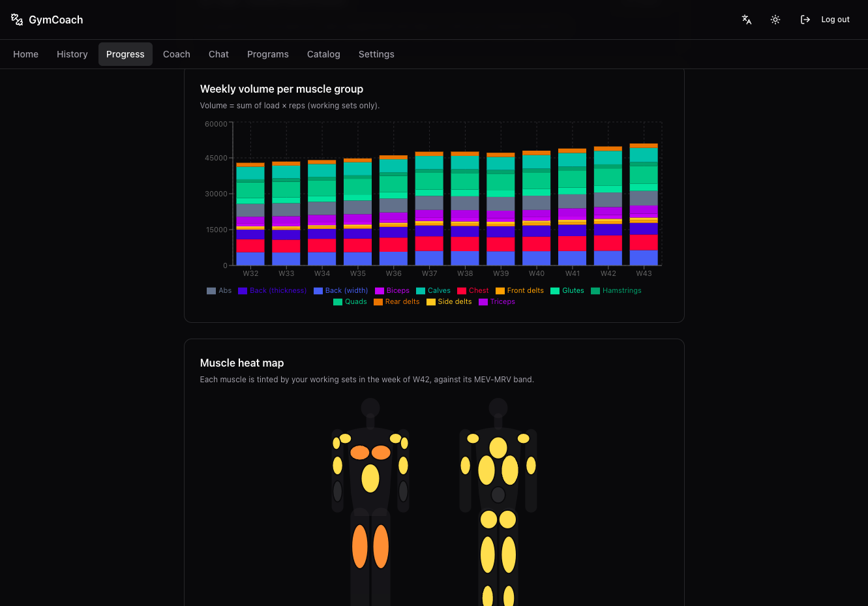Click the W42 axis label
Viewport: 868px width, 606px height.
point(608,274)
